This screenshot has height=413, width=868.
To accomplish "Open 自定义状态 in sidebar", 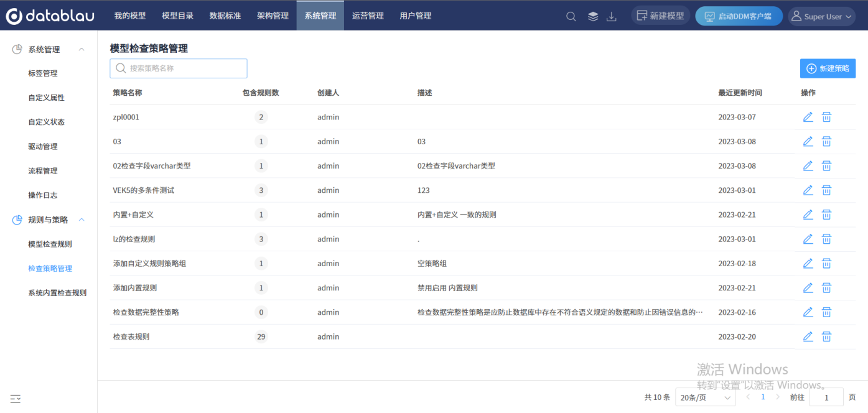I will click(47, 122).
